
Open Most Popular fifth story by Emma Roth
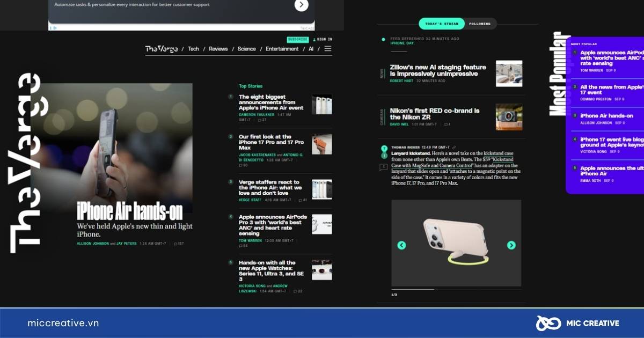[612, 171]
